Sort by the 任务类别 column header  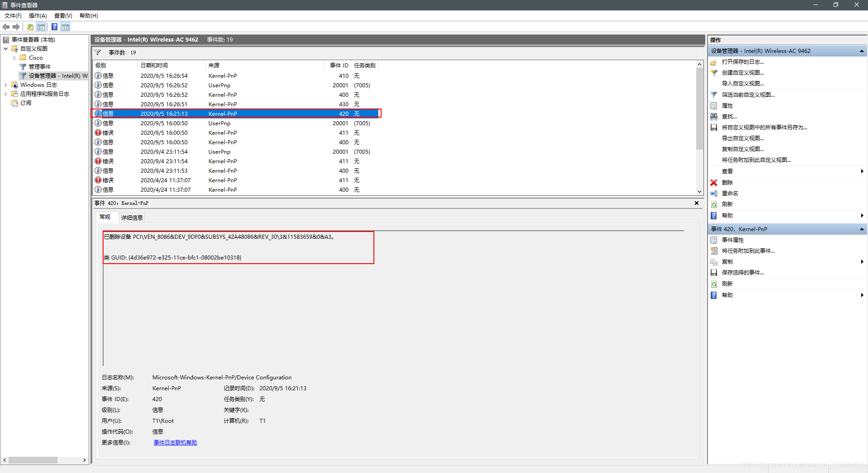click(x=364, y=66)
